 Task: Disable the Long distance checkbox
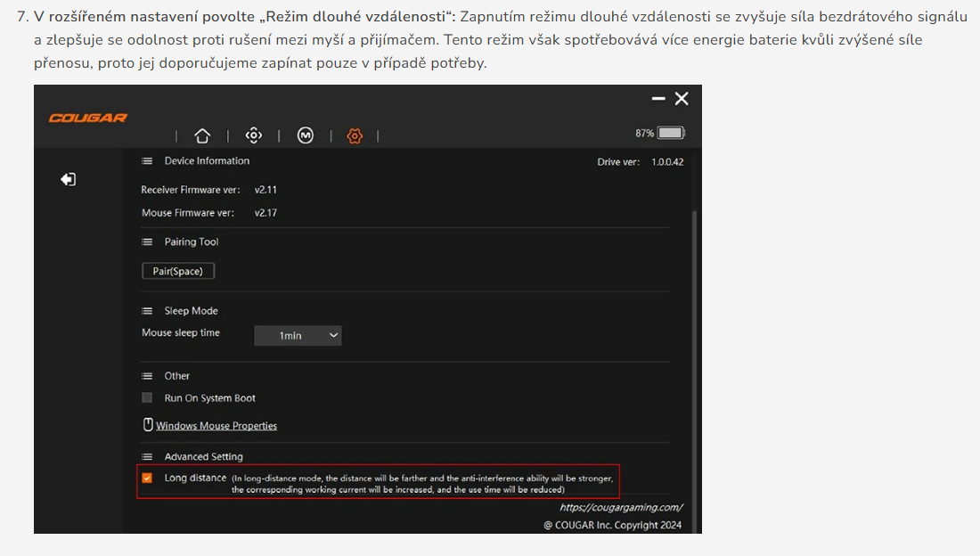pos(147,478)
